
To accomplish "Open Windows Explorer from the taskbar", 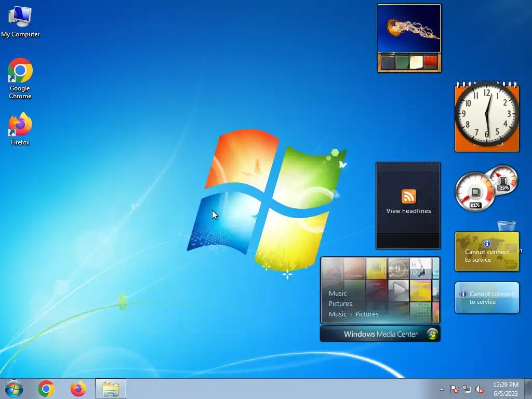I will click(x=111, y=389).
